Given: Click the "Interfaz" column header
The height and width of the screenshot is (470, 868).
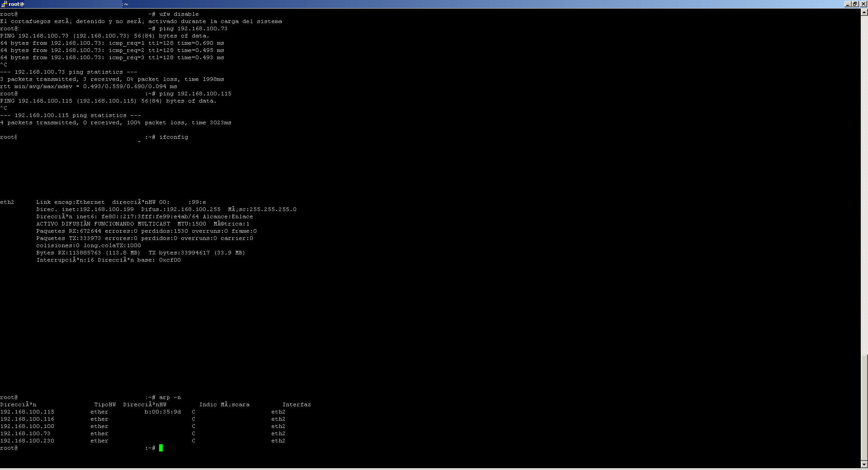Looking at the screenshot, I should [297, 404].
